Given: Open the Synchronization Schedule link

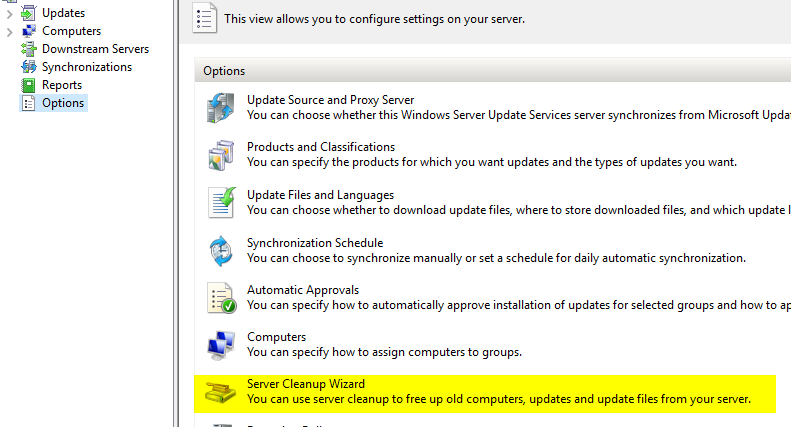Looking at the screenshot, I should [315, 242].
